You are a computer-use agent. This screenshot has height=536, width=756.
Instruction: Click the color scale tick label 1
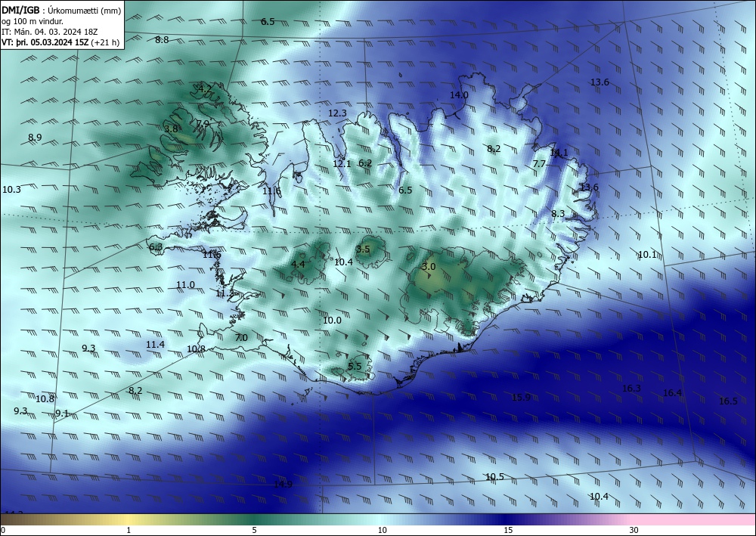point(129,530)
